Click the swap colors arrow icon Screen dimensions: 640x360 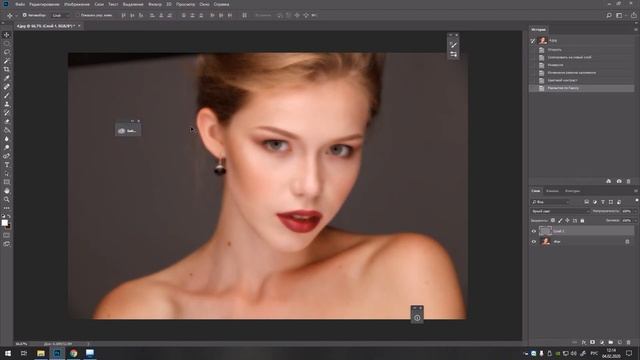[x=9, y=216]
